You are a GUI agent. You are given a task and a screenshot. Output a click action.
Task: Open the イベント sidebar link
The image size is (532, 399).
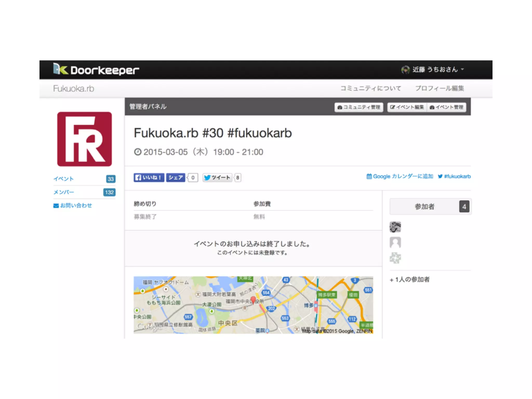tap(64, 179)
